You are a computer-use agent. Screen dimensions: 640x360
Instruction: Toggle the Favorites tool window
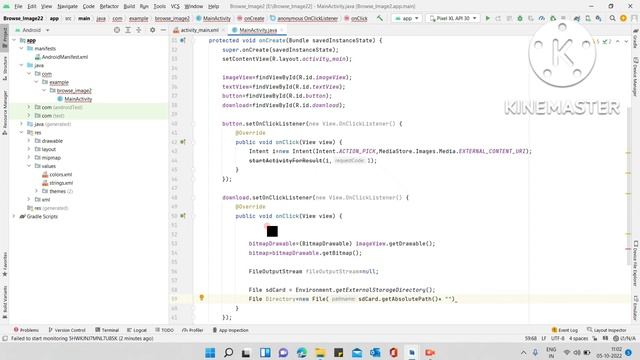(4, 264)
